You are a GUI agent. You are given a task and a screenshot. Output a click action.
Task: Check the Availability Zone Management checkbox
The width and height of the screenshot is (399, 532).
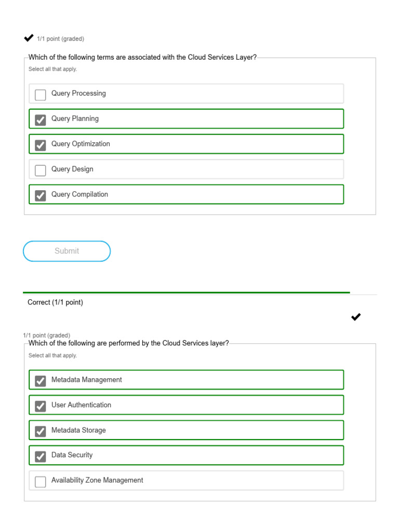point(41,482)
